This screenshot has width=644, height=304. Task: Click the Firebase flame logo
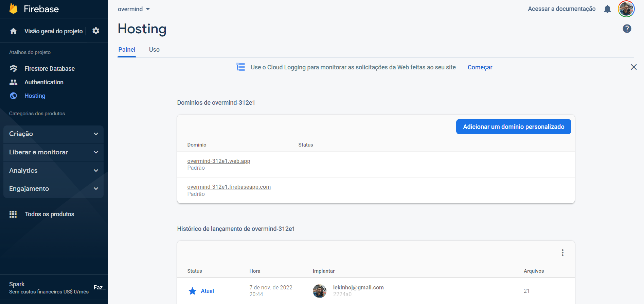click(13, 9)
